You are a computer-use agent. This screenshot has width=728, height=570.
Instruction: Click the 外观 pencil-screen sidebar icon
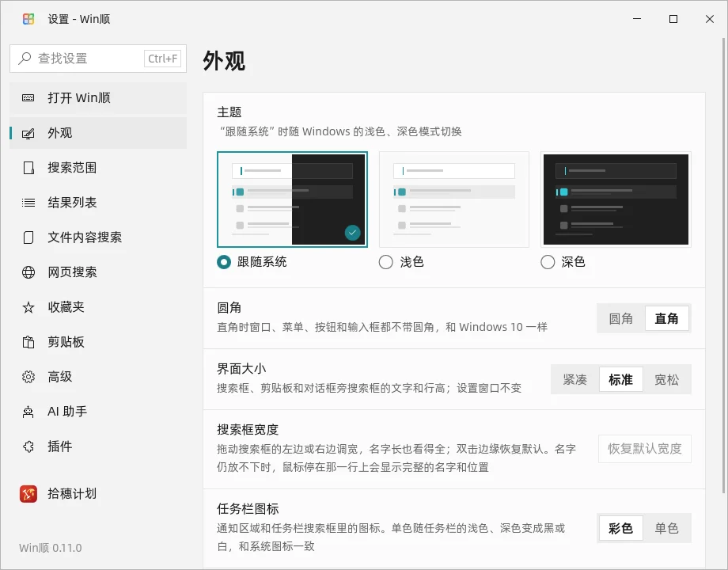pos(28,134)
